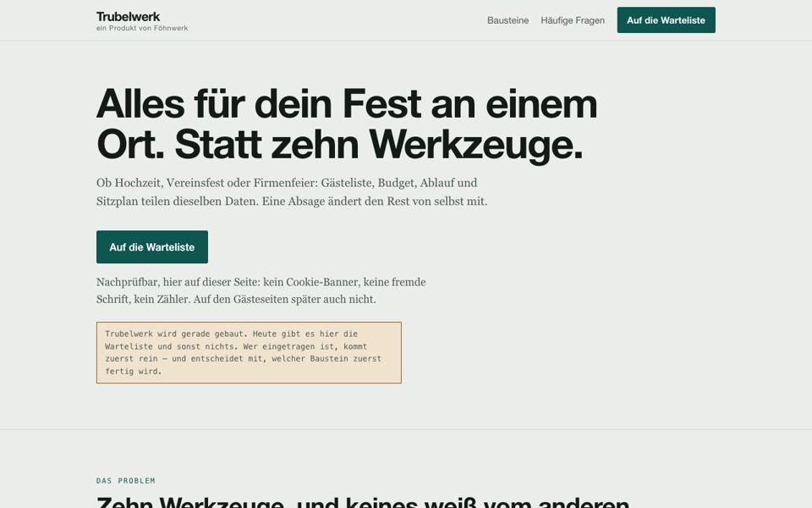Click the heading 'Zehn Werkzeuge, und keines weiß'
Viewport: 812px width, 508px height.
coord(363,502)
